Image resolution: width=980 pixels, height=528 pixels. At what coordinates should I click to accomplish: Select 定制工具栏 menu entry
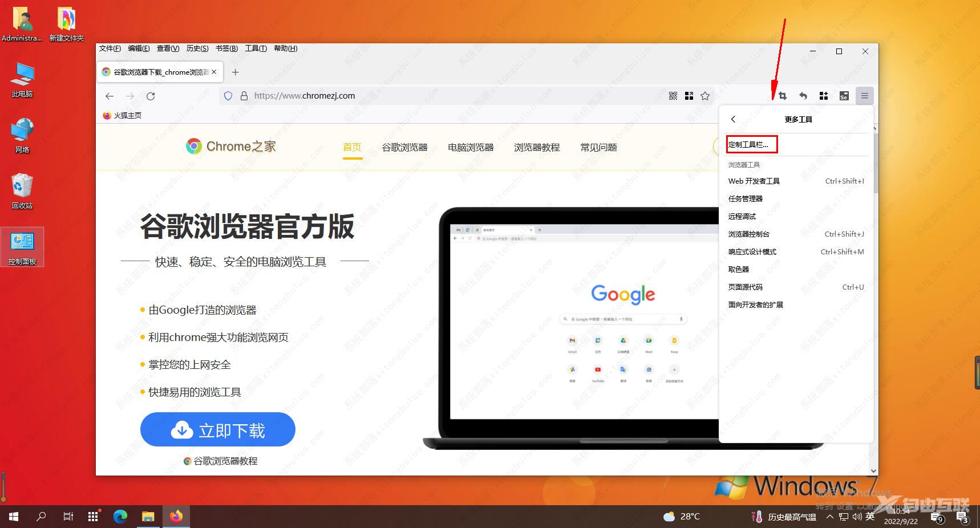pyautogui.click(x=752, y=145)
